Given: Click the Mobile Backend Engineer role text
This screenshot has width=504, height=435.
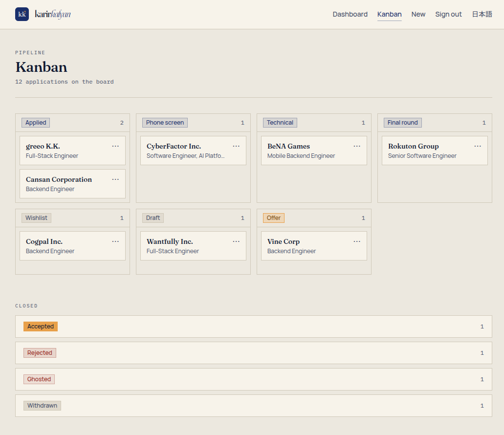Looking at the screenshot, I should point(301,156).
